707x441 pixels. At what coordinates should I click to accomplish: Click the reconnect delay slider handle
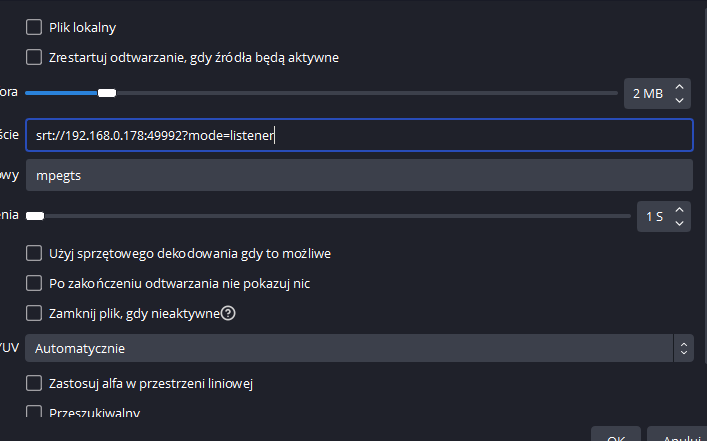point(35,216)
